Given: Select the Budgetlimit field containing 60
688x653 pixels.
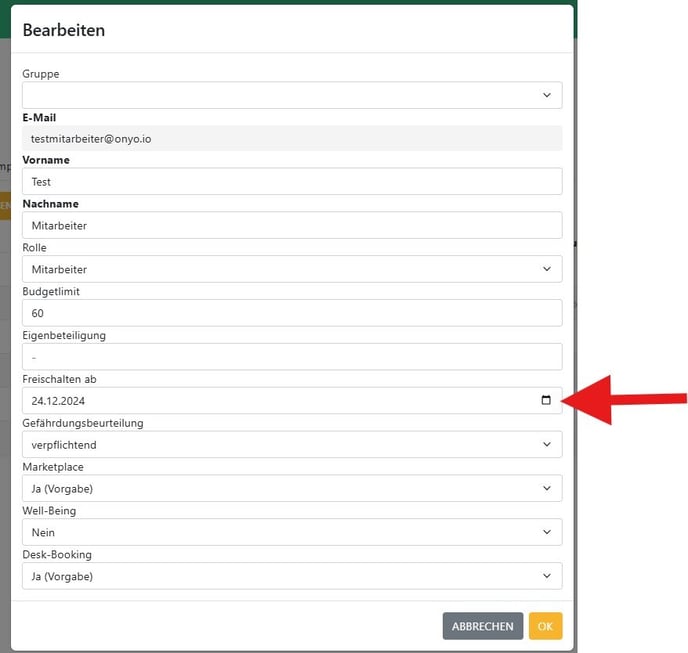Looking at the screenshot, I should (x=292, y=313).
